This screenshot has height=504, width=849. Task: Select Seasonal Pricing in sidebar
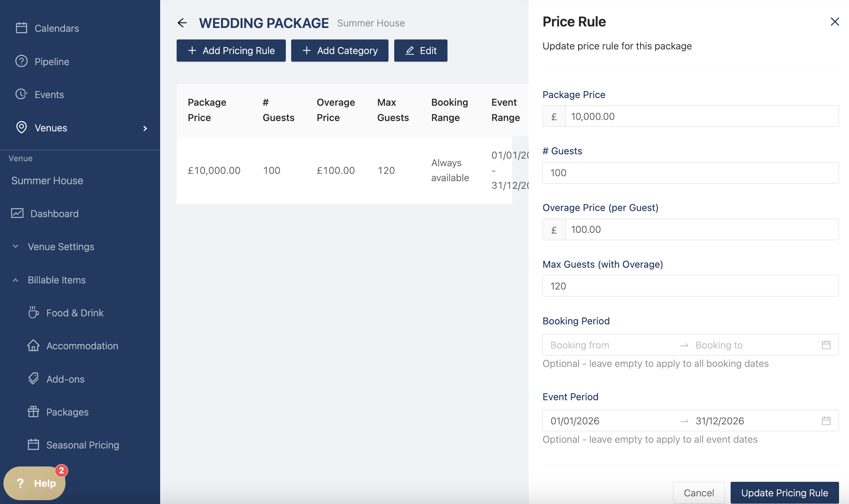82,445
